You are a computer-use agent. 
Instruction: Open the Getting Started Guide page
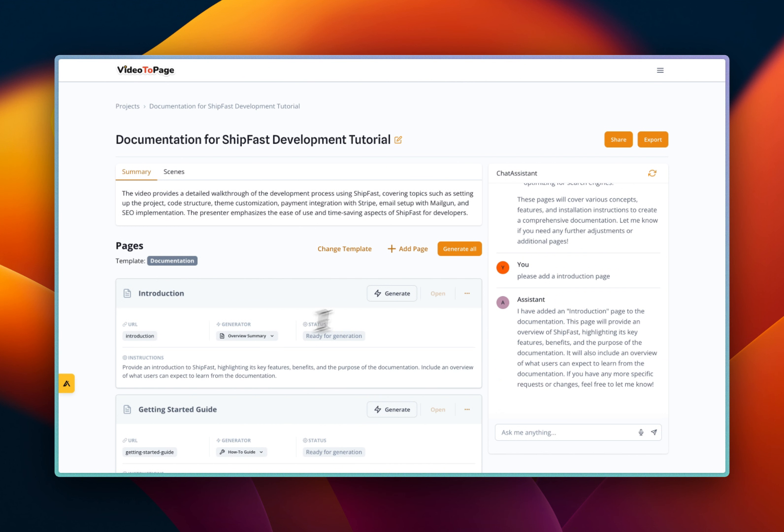point(438,410)
